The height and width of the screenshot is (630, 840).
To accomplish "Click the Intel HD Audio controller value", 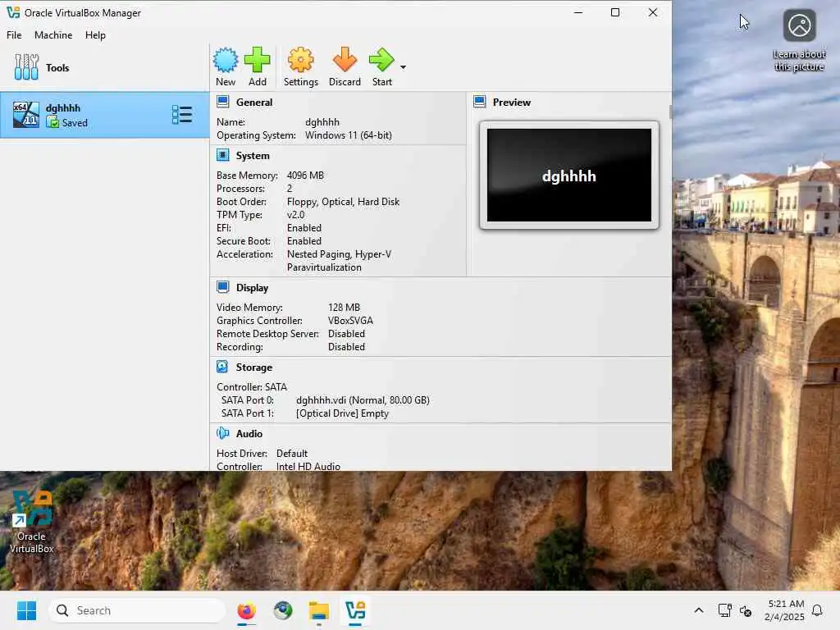I will pyautogui.click(x=308, y=466).
